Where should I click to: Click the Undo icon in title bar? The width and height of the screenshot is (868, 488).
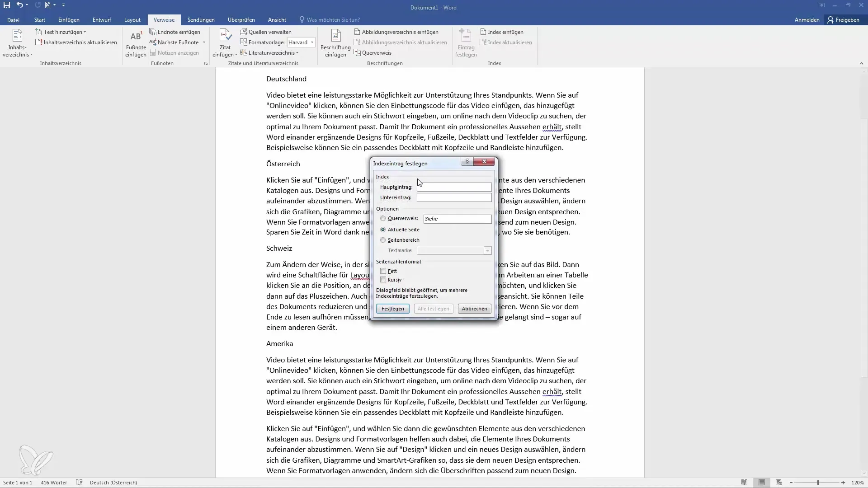pos(19,5)
